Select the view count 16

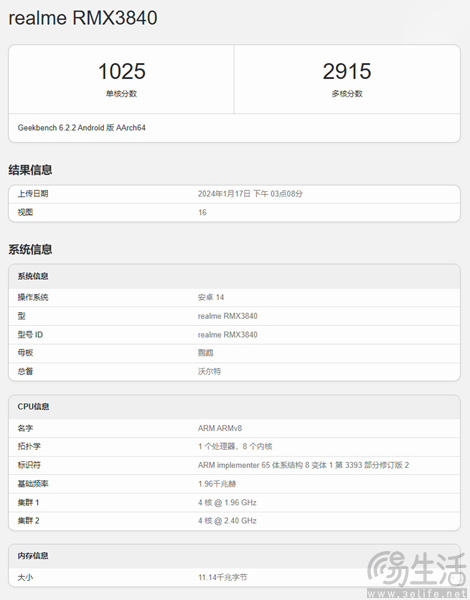tap(202, 212)
